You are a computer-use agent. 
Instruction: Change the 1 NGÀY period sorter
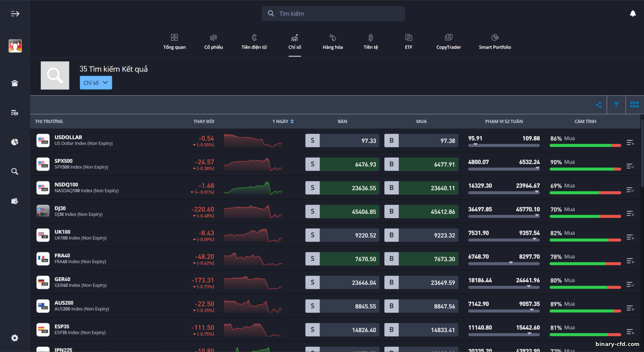pyautogui.click(x=283, y=121)
